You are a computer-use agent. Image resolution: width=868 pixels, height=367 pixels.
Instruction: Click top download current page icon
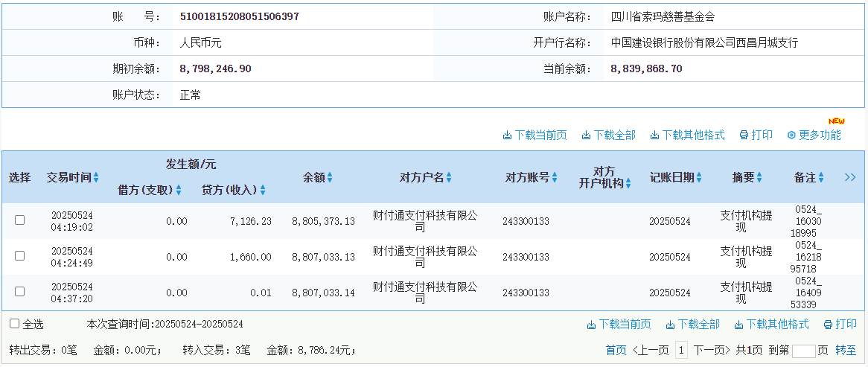coord(507,135)
